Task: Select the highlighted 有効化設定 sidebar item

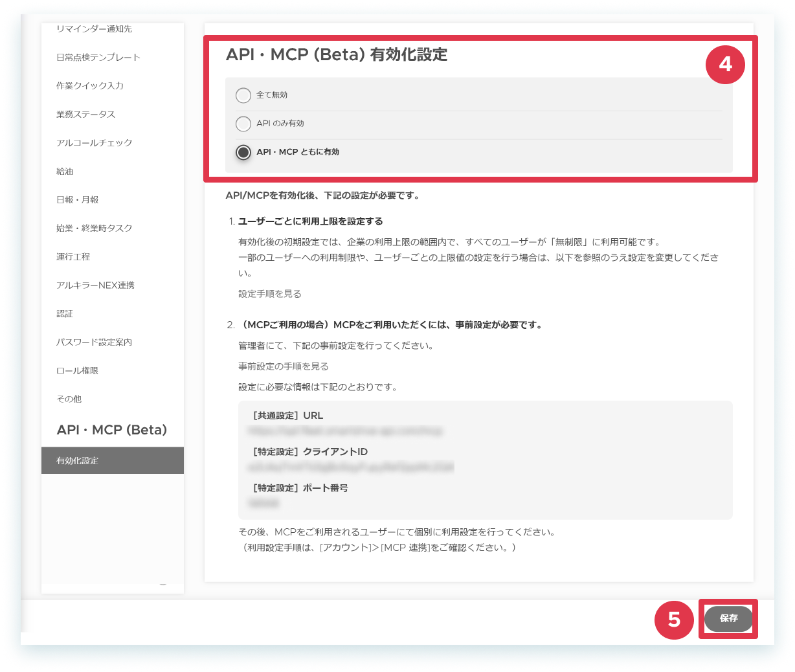Action: [x=113, y=460]
